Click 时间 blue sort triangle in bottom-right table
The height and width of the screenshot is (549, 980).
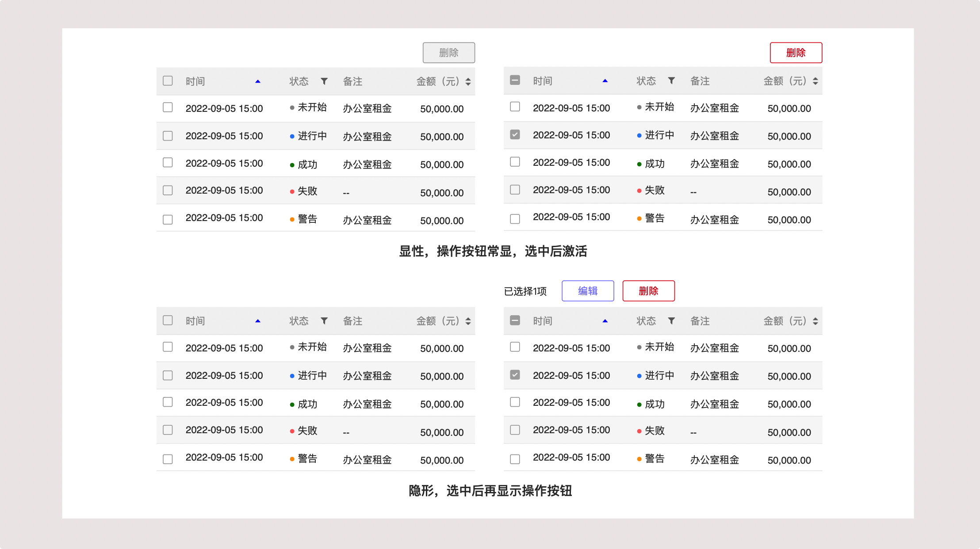[x=605, y=321]
